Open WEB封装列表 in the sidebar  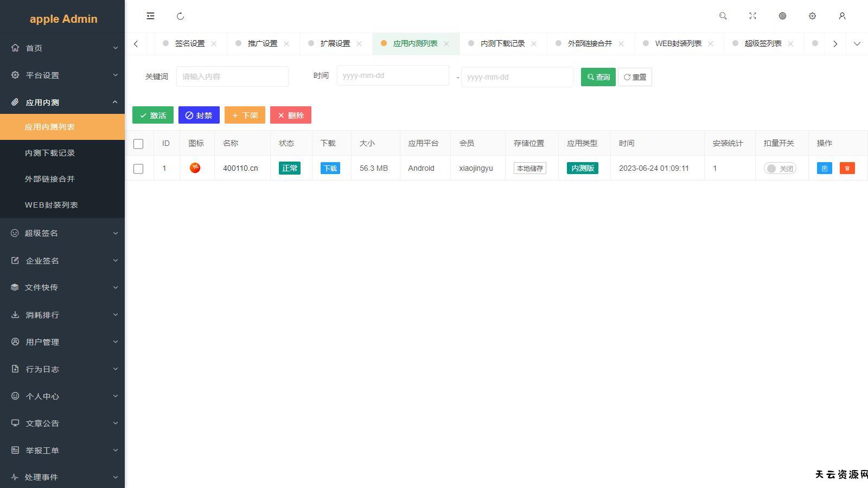click(52, 205)
